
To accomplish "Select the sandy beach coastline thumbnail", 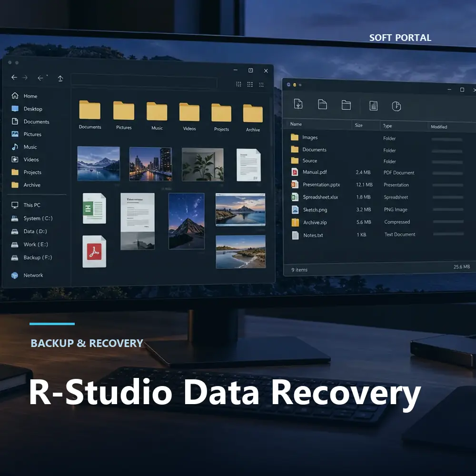I will pyautogui.click(x=241, y=252).
